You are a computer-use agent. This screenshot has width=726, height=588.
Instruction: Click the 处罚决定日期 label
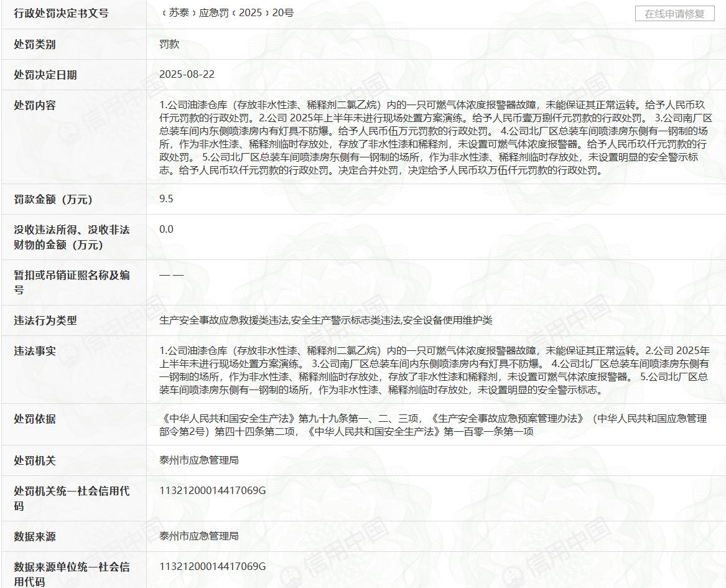(x=45, y=75)
